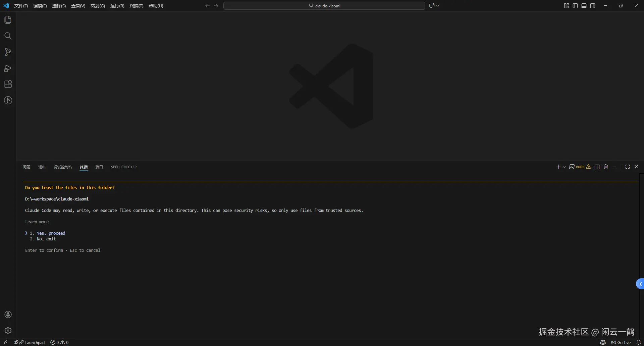
Task: Select the node terminal tab
Action: tap(577, 167)
